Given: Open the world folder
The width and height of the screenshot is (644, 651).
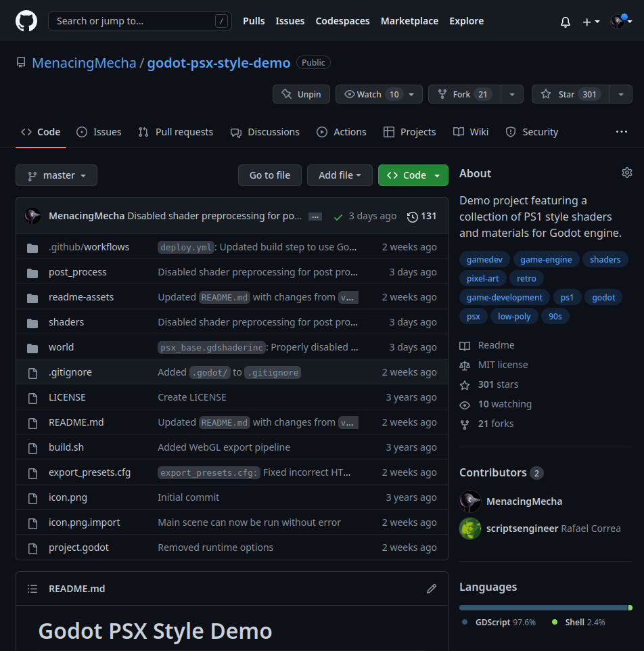Looking at the screenshot, I should [x=61, y=347].
